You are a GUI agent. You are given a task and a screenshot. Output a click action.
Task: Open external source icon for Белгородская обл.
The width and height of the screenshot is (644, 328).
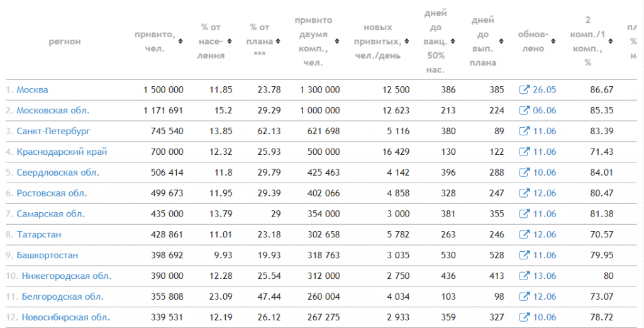[x=525, y=297]
